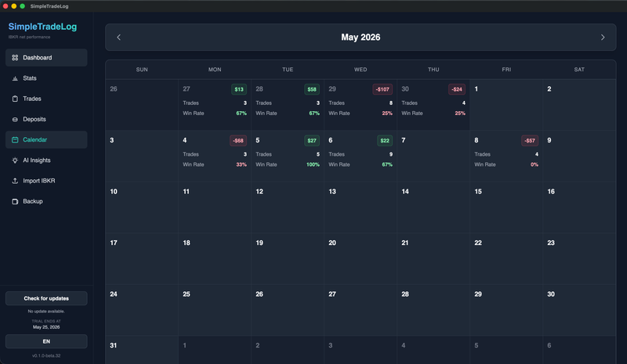Go to previous month with left chevron
The height and width of the screenshot is (364, 627).
point(119,37)
